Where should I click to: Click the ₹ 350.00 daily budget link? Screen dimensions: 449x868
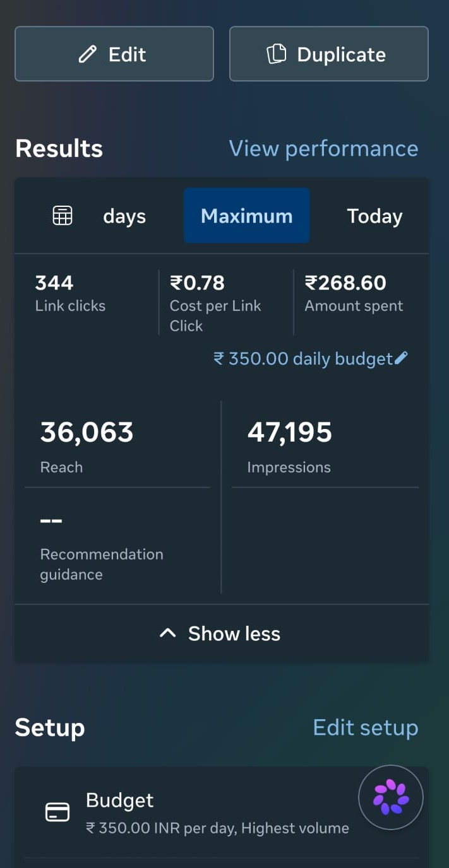[x=304, y=358]
